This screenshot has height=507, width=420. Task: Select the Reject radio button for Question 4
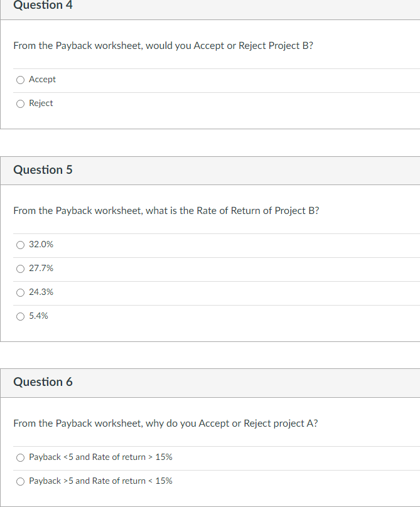(x=20, y=104)
